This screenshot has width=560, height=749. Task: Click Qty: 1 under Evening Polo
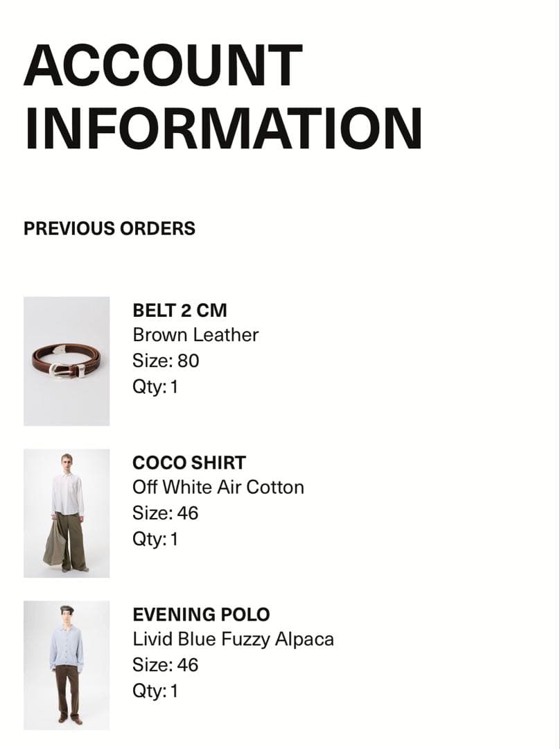pos(155,691)
